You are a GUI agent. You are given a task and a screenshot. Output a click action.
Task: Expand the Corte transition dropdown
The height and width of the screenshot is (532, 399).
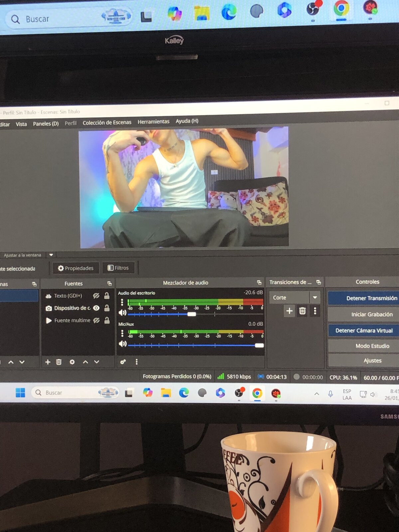pyautogui.click(x=315, y=298)
